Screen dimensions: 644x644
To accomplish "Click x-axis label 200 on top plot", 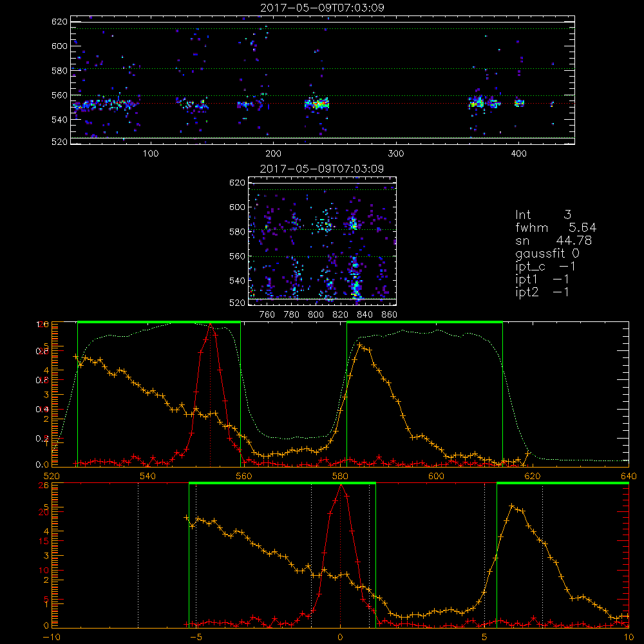I will click(x=273, y=154).
